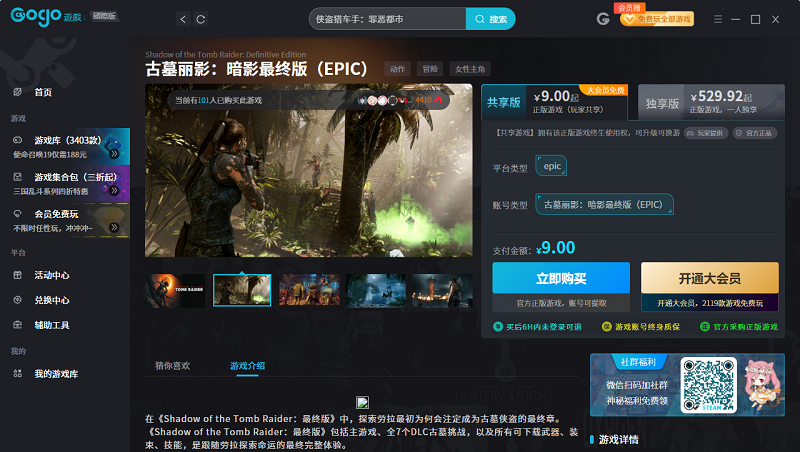Click the 首页 sidebar icon
This screenshot has height=452, width=800.
coord(17,92)
